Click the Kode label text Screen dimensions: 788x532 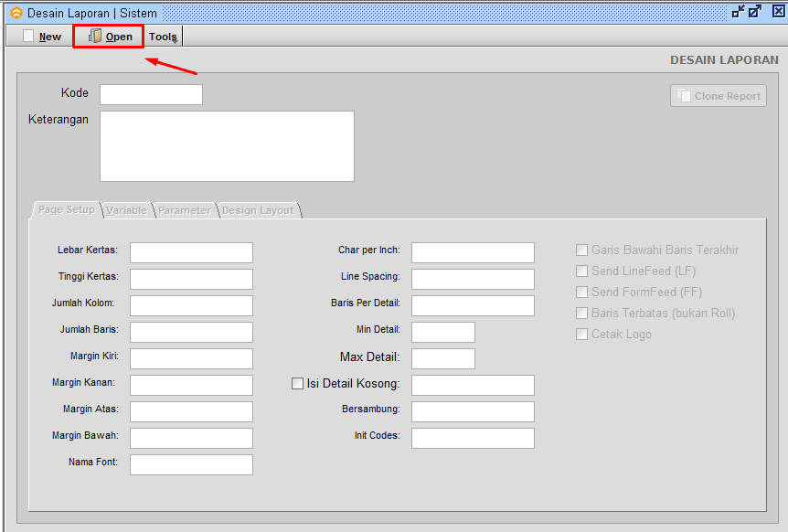(75, 93)
